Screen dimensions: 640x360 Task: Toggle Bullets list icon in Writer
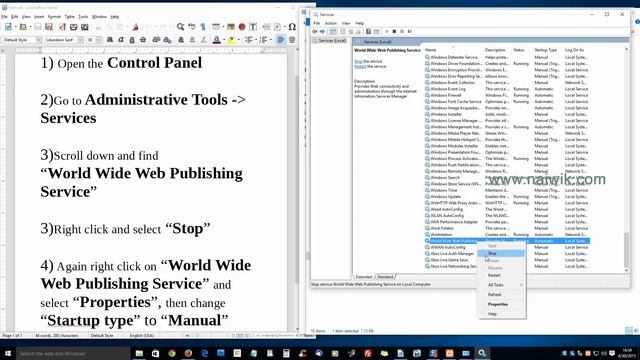click(x=248, y=40)
